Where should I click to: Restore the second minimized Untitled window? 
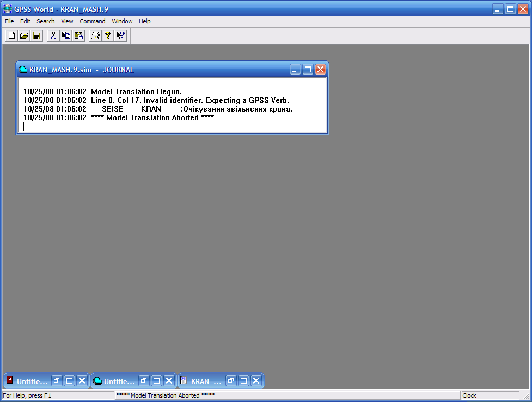click(x=144, y=381)
